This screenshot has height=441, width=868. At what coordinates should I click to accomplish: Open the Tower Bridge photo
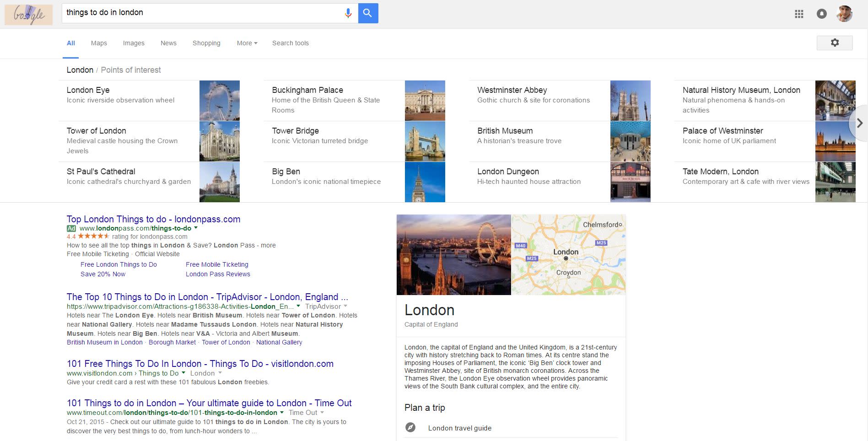[425, 141]
